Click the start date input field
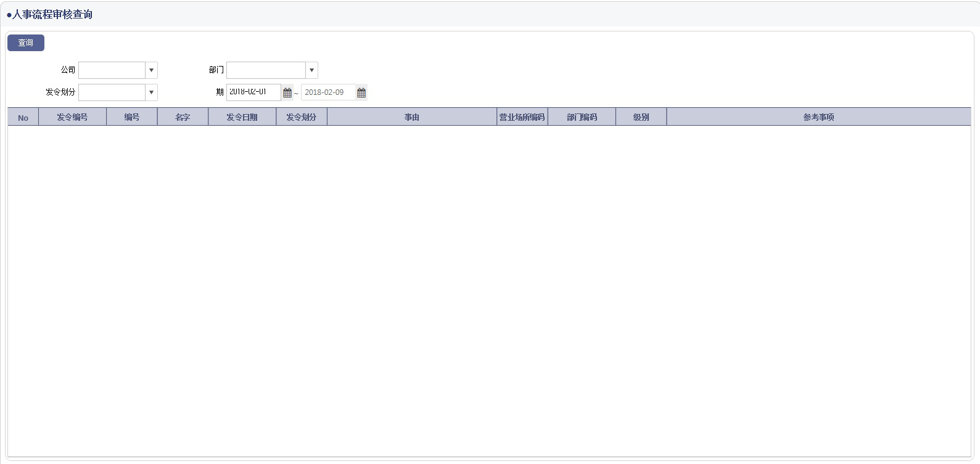980x464 pixels. click(x=253, y=92)
